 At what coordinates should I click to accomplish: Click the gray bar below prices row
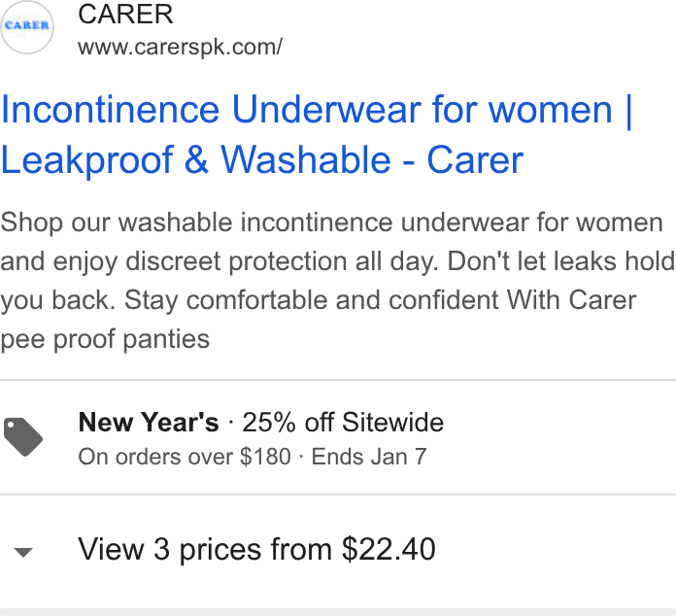point(338,612)
